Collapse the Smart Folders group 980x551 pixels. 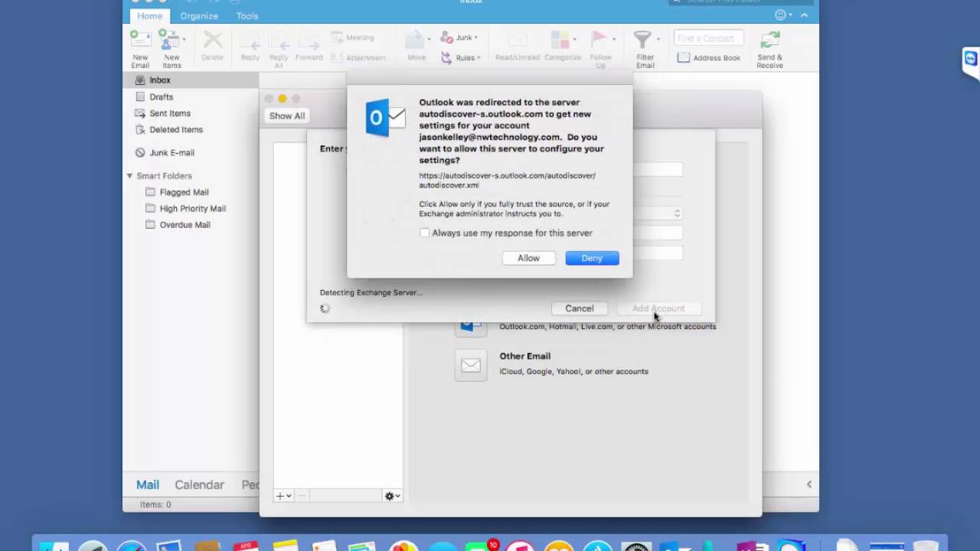(129, 176)
